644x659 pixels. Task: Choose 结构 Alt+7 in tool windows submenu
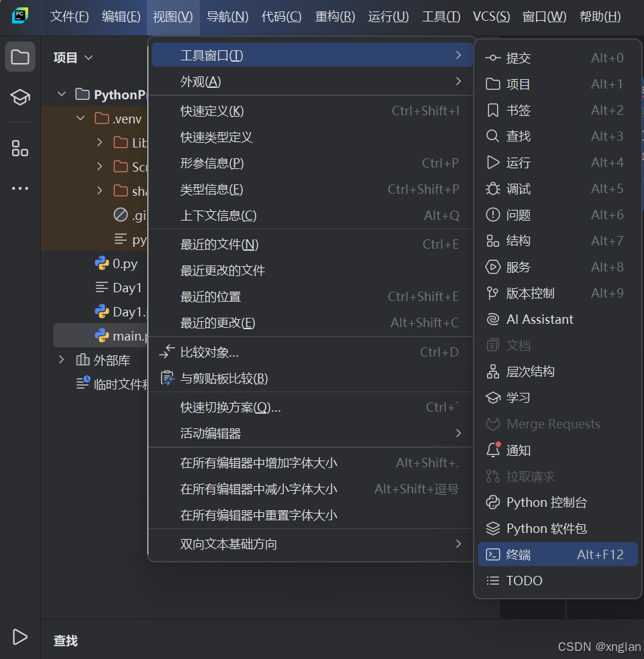[557, 241]
